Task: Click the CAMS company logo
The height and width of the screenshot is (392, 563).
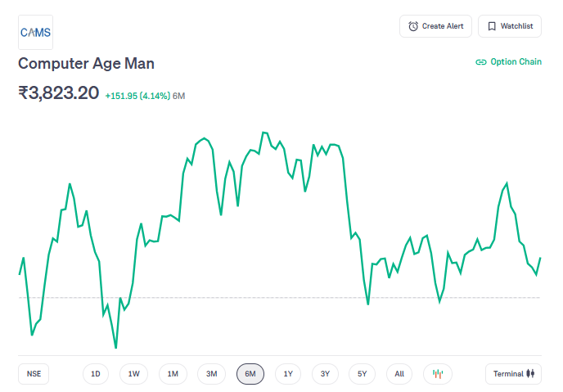Action: click(x=35, y=32)
